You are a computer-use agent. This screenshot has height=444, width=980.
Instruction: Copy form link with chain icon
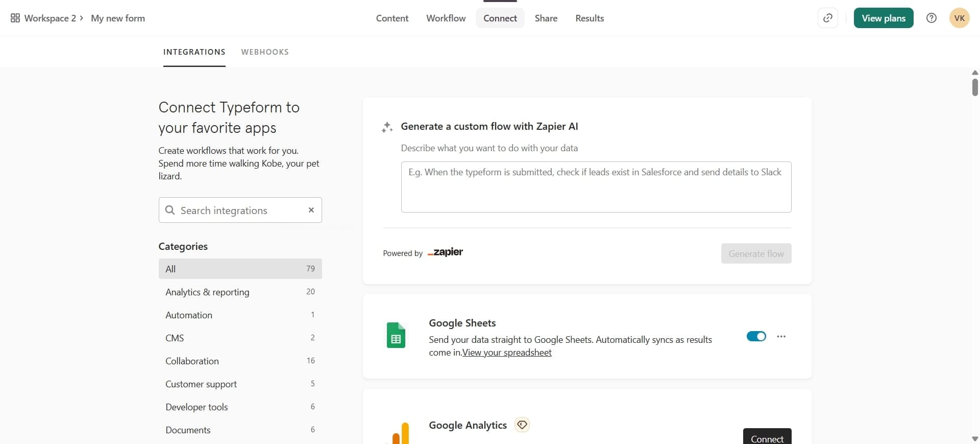tap(827, 18)
